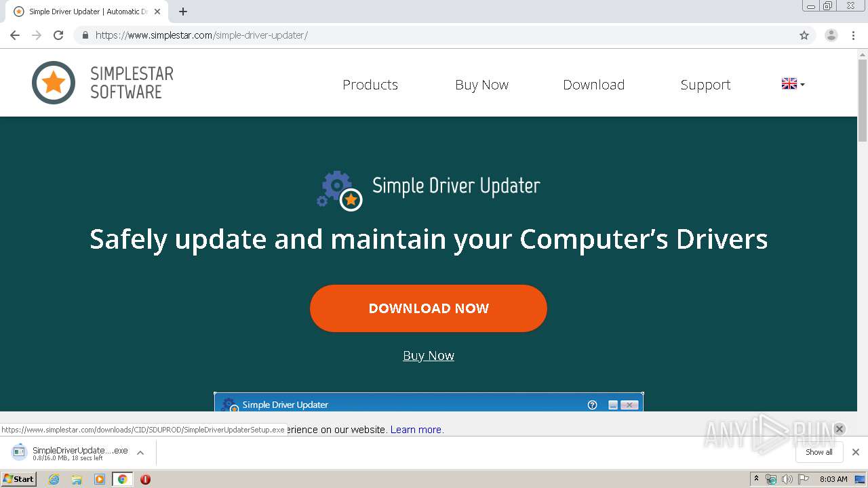Click the Learn more cookie link

(x=416, y=430)
